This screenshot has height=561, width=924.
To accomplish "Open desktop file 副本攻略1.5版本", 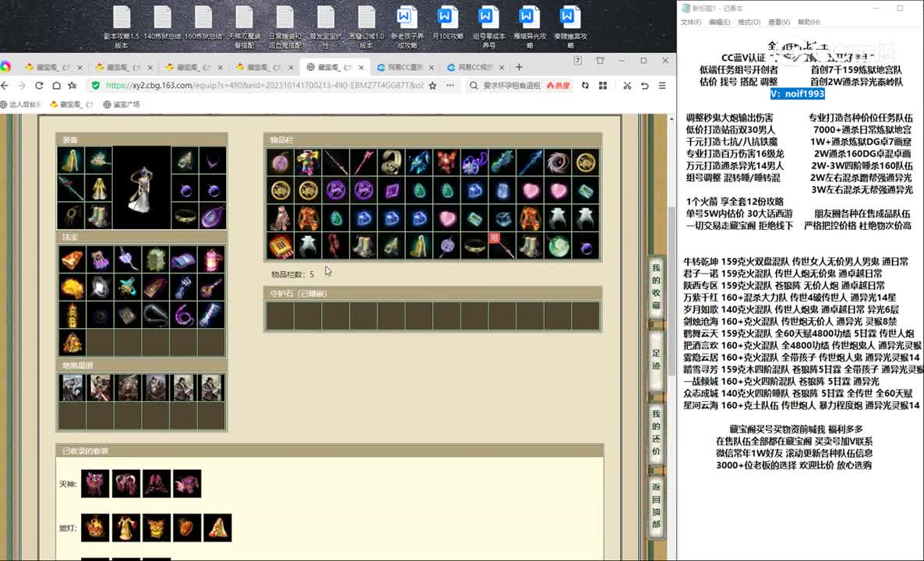I will pyautogui.click(x=122, y=26).
